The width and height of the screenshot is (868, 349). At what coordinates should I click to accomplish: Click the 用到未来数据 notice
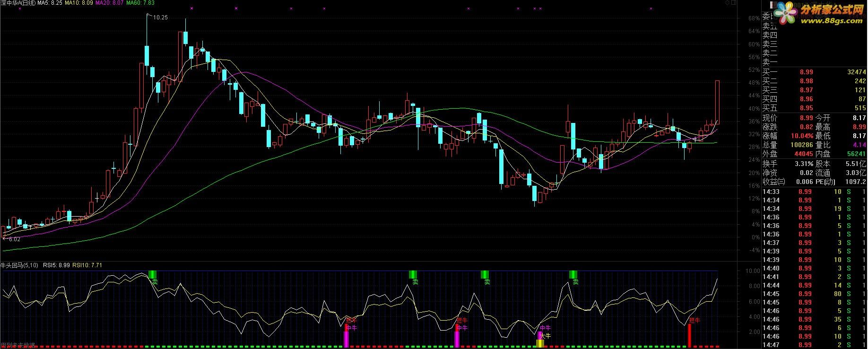point(17,346)
